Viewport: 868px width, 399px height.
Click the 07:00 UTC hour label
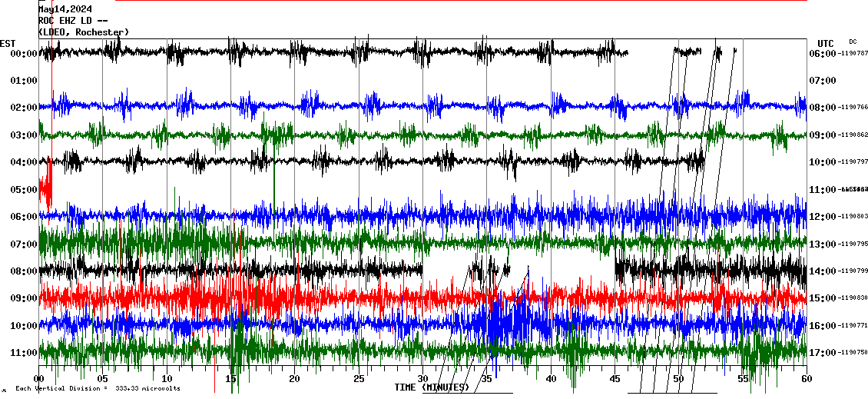tap(822, 80)
